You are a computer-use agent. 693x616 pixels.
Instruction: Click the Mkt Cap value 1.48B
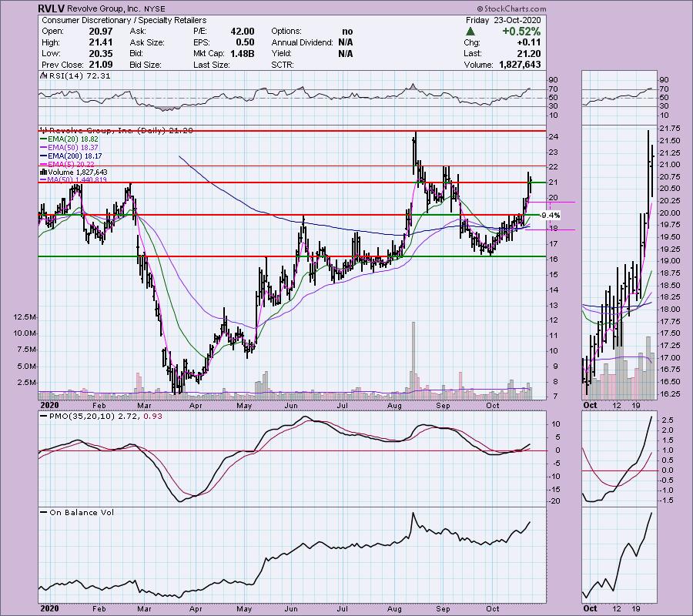(243, 53)
